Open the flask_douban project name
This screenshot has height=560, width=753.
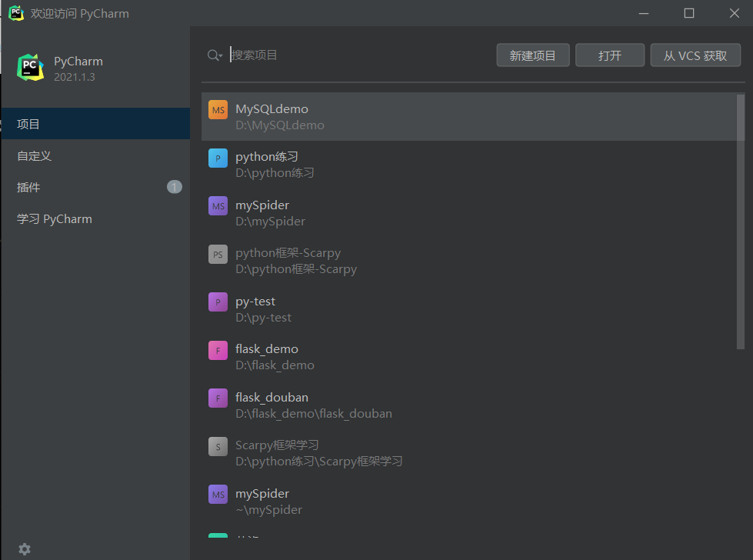pos(272,398)
